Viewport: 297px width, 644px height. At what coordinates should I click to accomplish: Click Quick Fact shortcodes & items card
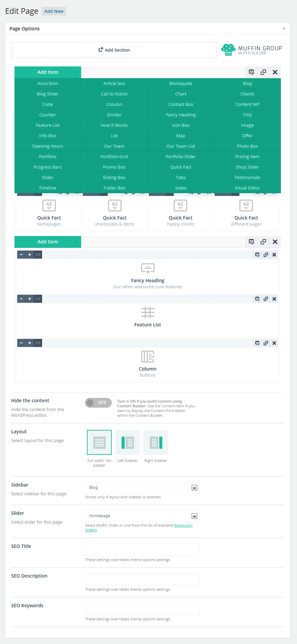coord(115,213)
